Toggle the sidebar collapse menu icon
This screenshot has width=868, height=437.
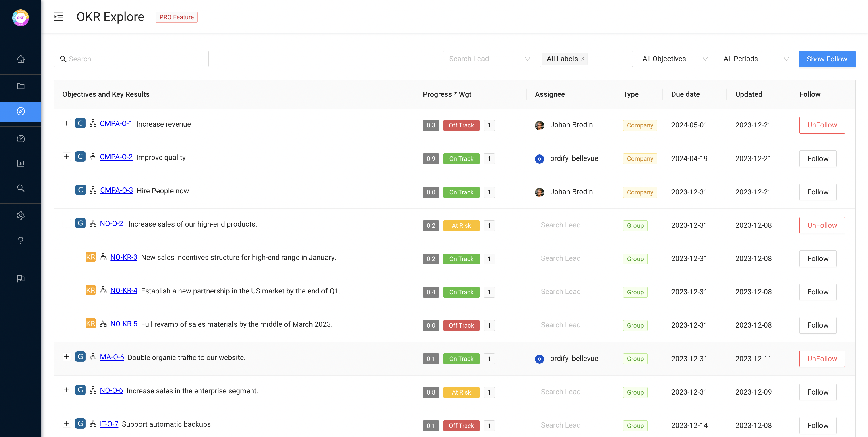pos(59,17)
